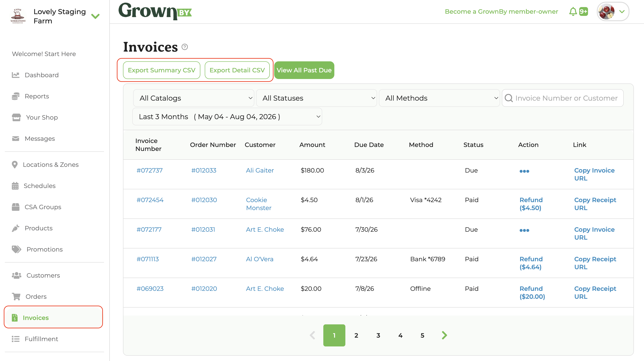
Task: Go to next page arrow
Action: click(x=444, y=335)
